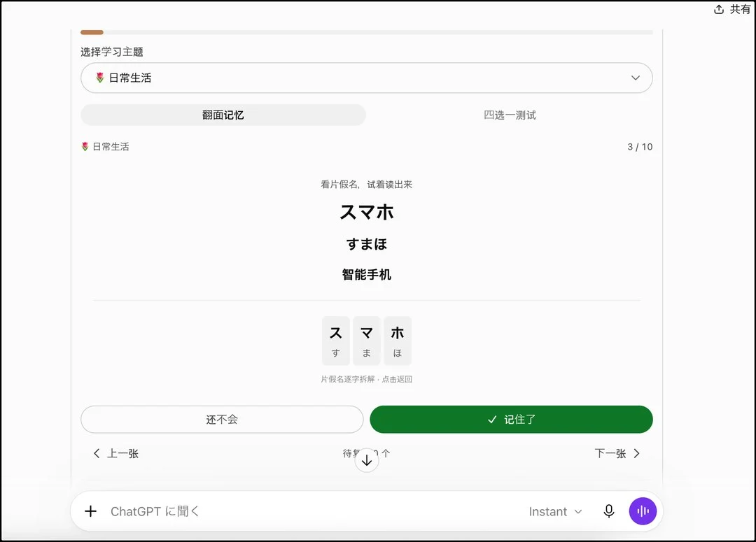This screenshot has width=756, height=542.
Task: Open the Instant model dropdown
Action: click(555, 512)
